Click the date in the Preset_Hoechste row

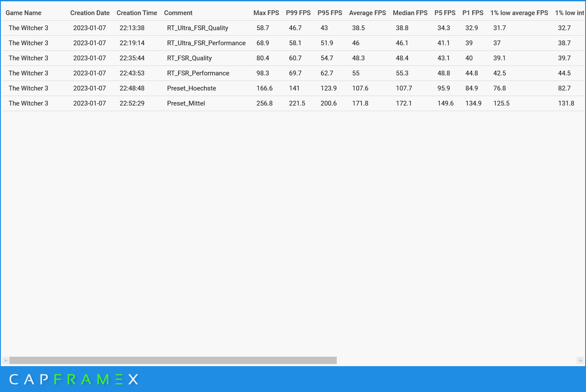pos(90,88)
